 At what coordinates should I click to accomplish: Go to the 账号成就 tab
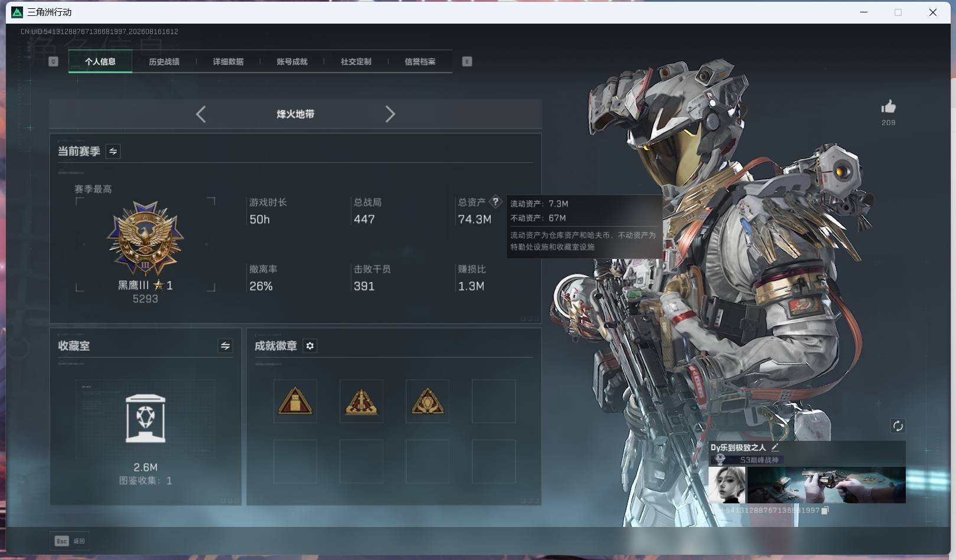pos(292,61)
